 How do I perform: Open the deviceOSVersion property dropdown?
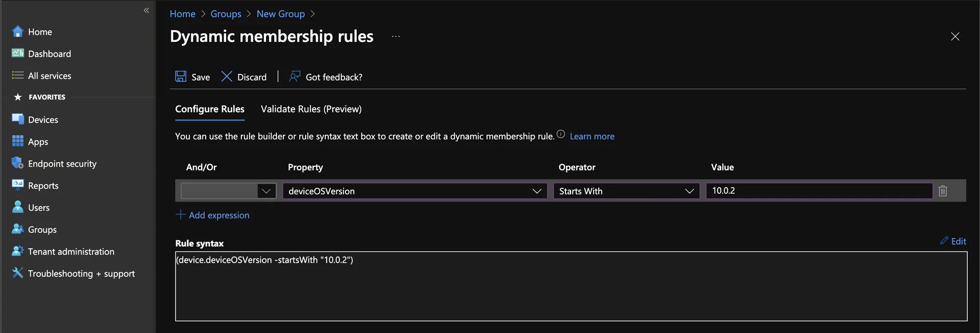[414, 191]
